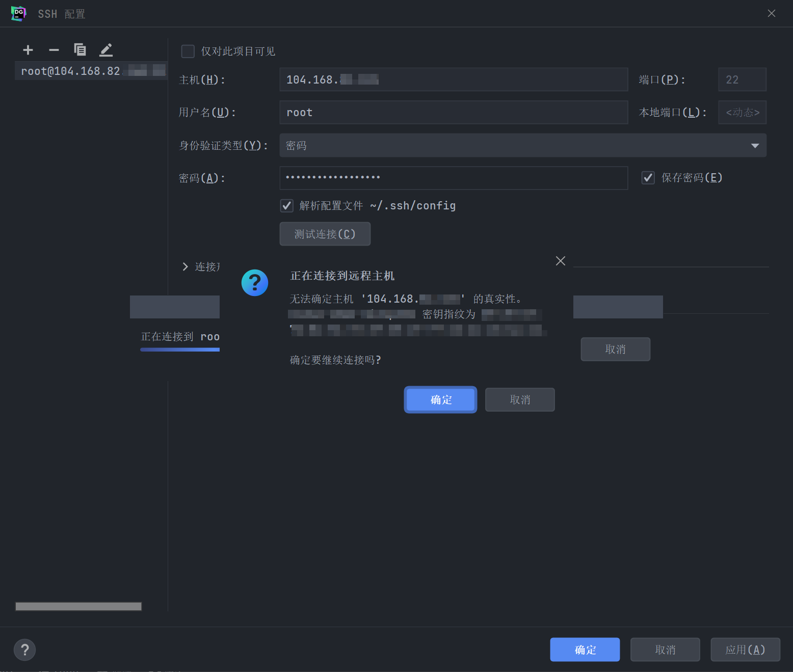Click the blue question icon in the prompt
The image size is (793, 672).
tap(254, 282)
